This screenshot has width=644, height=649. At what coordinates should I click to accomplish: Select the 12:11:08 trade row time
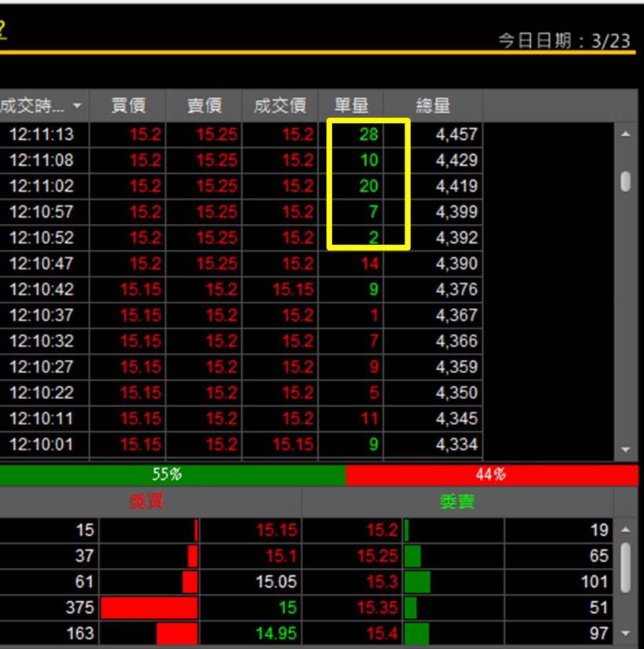pos(42,160)
